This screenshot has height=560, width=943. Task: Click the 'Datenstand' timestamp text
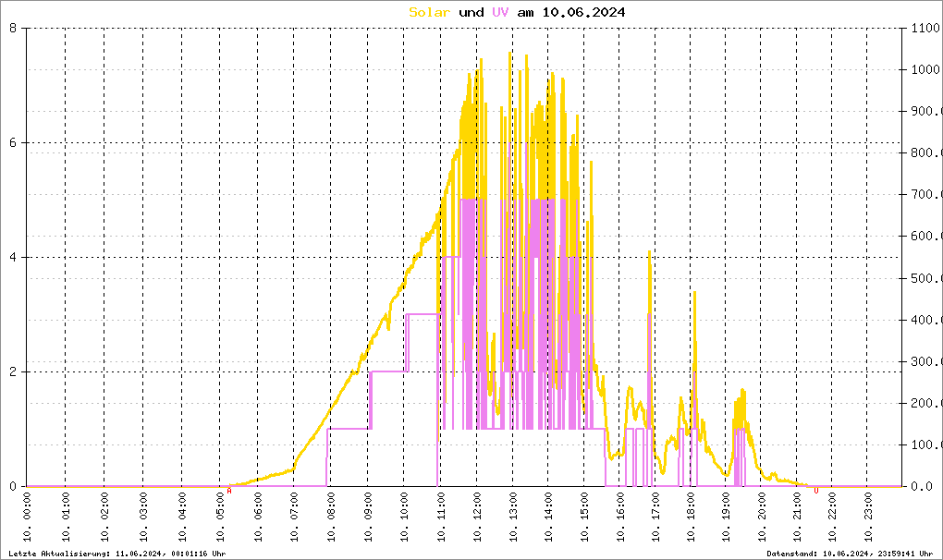click(850, 554)
